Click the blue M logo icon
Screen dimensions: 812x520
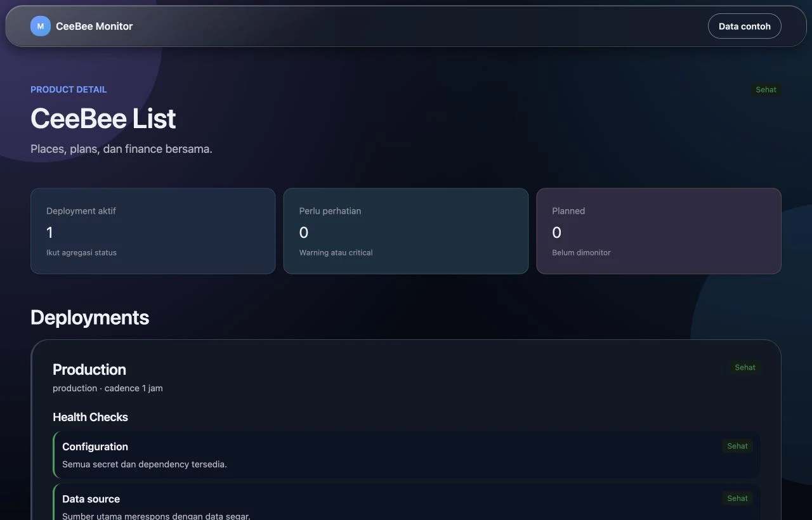[x=41, y=26]
